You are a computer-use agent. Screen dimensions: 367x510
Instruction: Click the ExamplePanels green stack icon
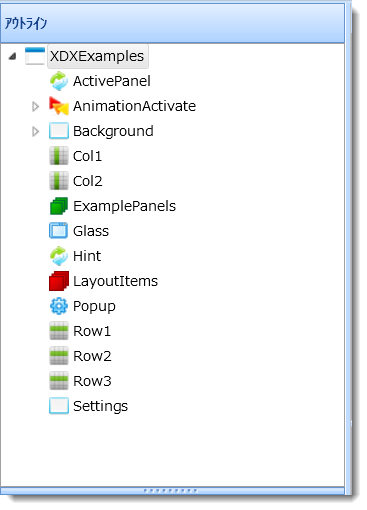[x=59, y=206]
